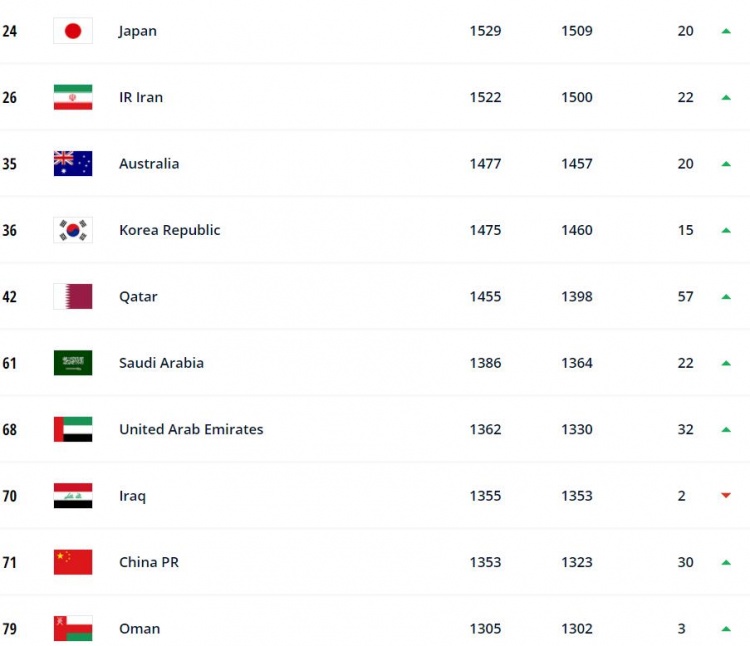Click the Iraq flag icon
Image resolution: width=750 pixels, height=646 pixels.
[73, 496]
